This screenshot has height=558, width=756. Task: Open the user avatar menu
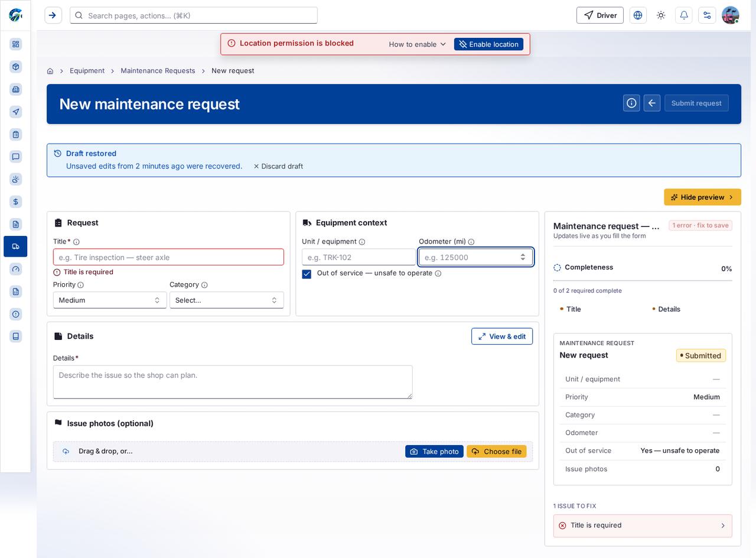(x=731, y=15)
